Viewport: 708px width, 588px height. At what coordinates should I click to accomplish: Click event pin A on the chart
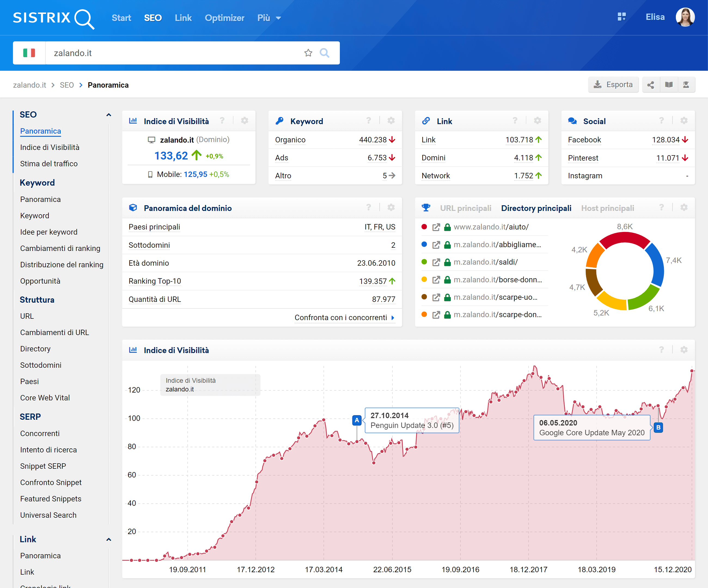(357, 420)
